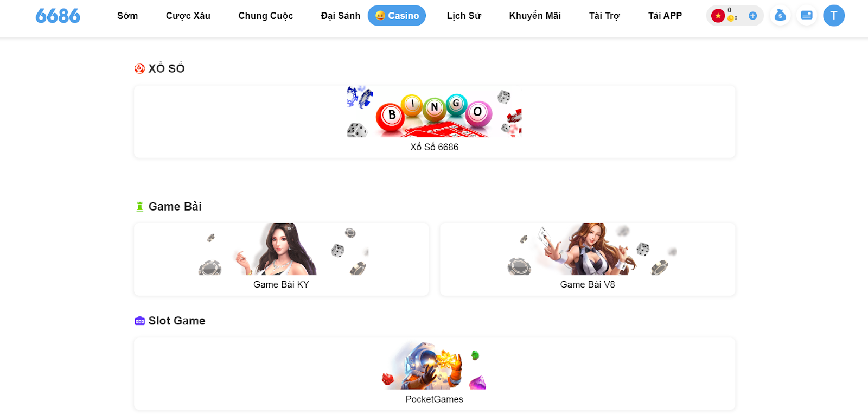Open the user profile avatar T

coord(834,16)
